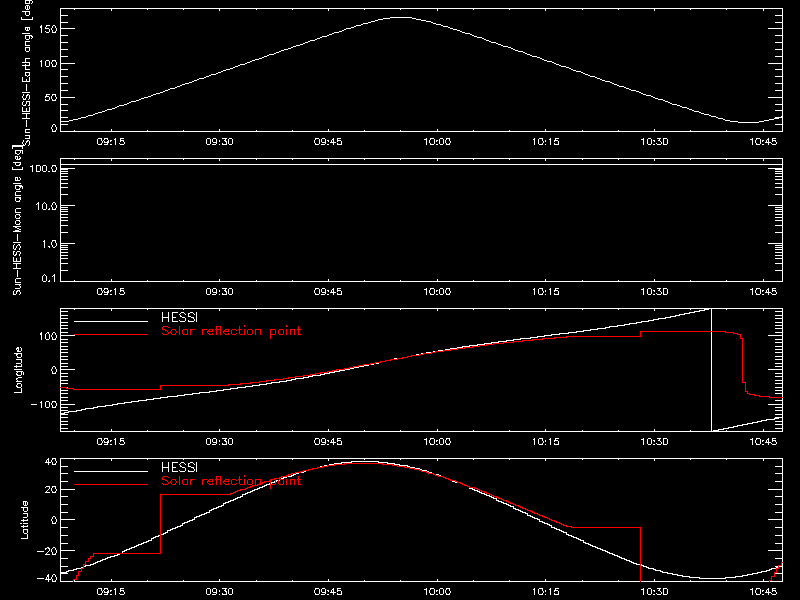
Task: Click the 100.0 tick label on Moon angle plot
Action: tap(43, 168)
